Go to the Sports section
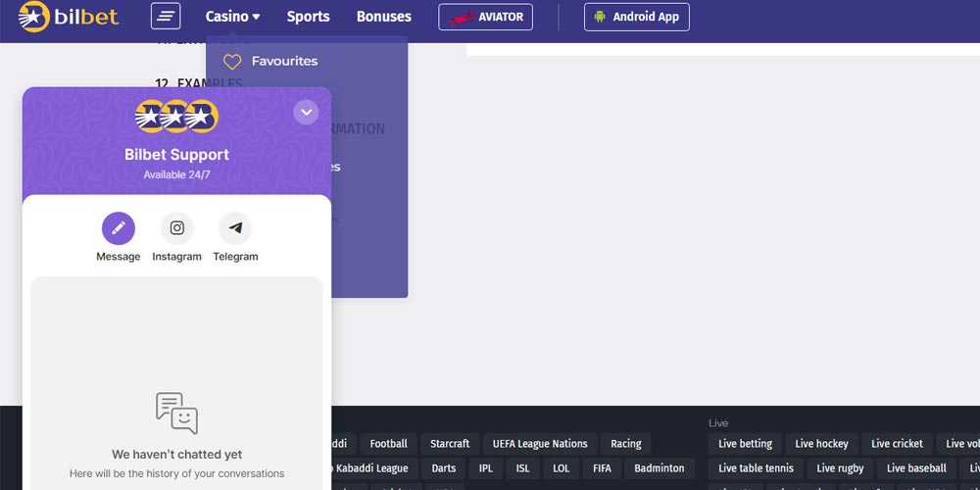This screenshot has width=980, height=490. [308, 17]
